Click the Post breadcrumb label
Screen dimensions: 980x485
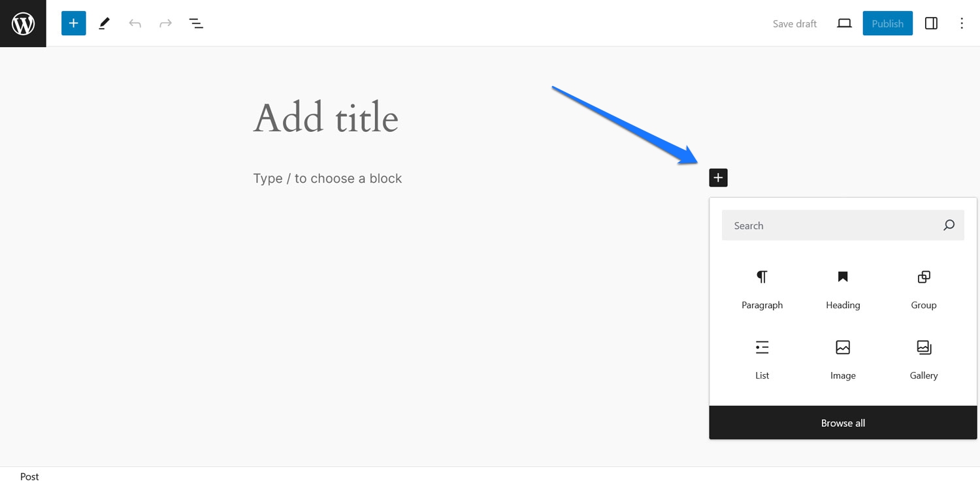pyautogui.click(x=29, y=477)
